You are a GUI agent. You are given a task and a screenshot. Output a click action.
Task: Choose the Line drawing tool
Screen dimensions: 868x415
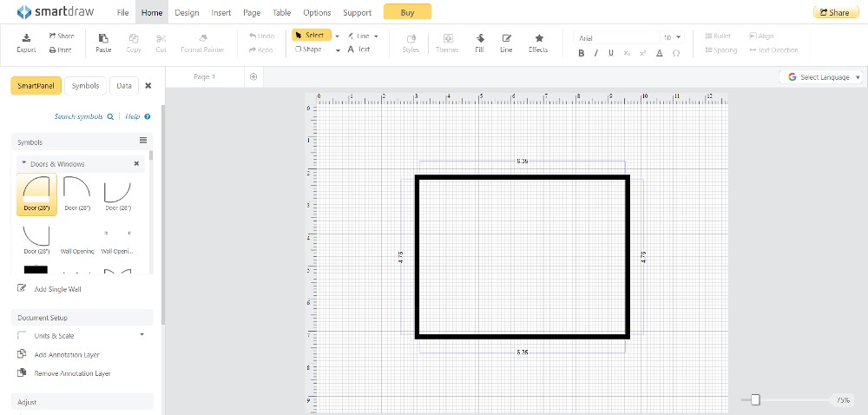(x=358, y=36)
